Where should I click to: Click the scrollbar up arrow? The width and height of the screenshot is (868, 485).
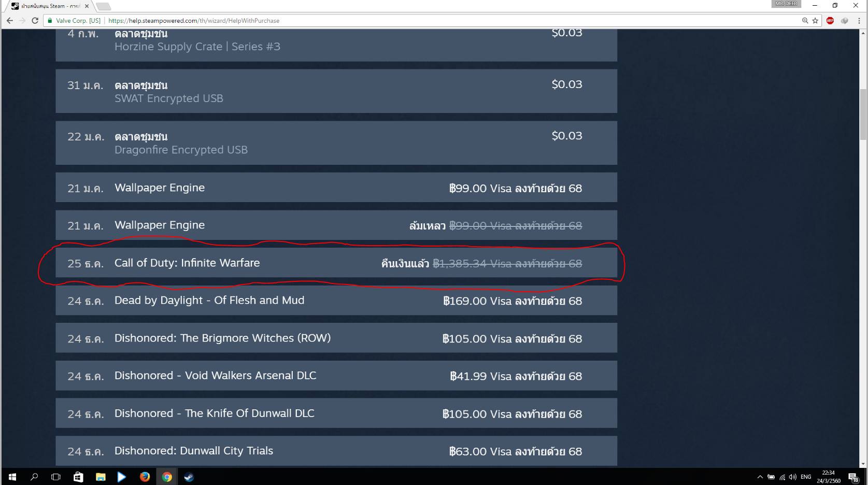pyautogui.click(x=863, y=33)
